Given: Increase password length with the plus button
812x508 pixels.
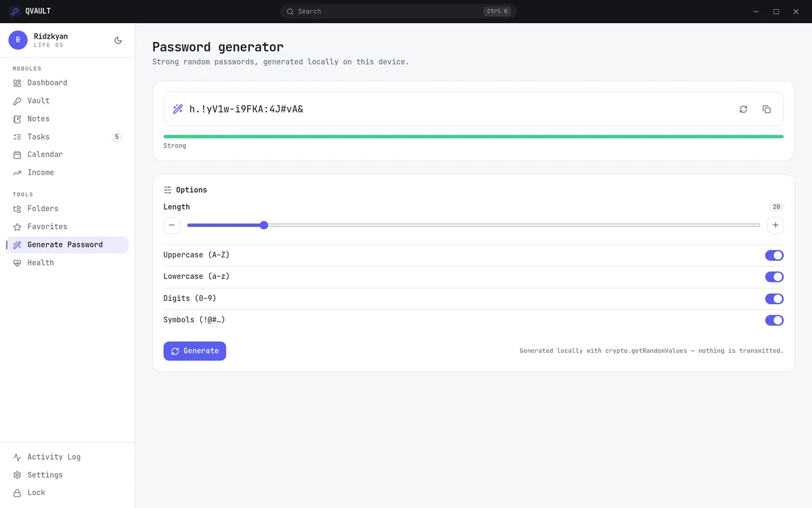Looking at the screenshot, I should [775, 225].
